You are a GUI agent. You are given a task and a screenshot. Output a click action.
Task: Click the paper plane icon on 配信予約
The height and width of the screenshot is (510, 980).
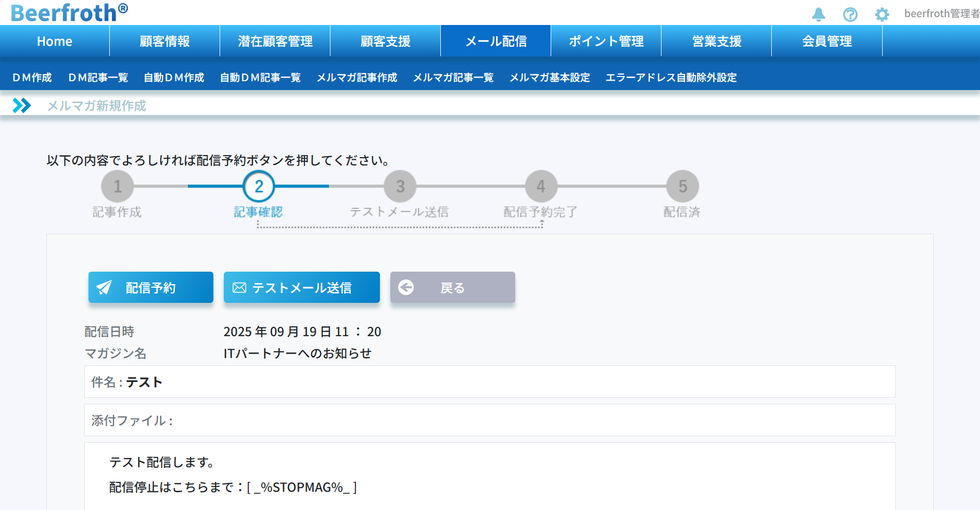point(104,287)
